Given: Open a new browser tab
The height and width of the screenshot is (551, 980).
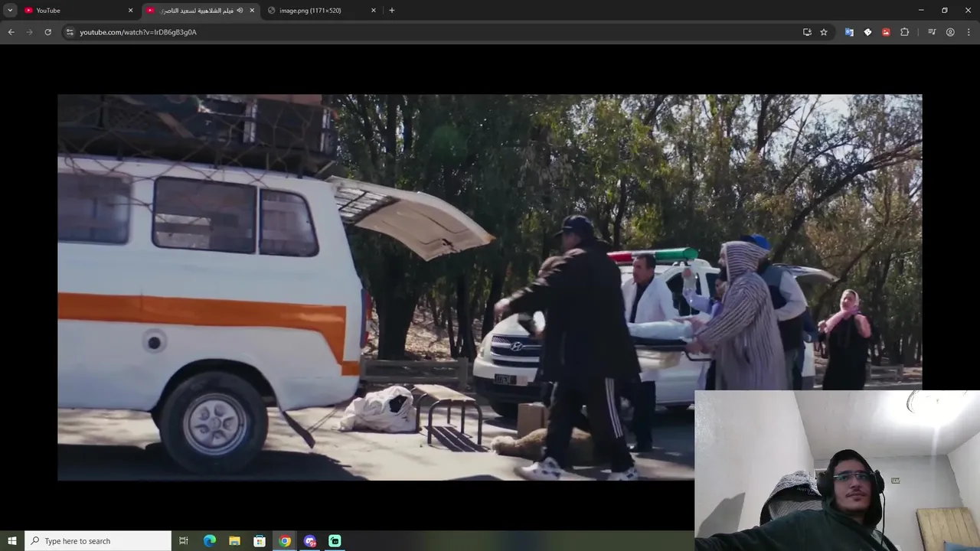Looking at the screenshot, I should pyautogui.click(x=392, y=10).
